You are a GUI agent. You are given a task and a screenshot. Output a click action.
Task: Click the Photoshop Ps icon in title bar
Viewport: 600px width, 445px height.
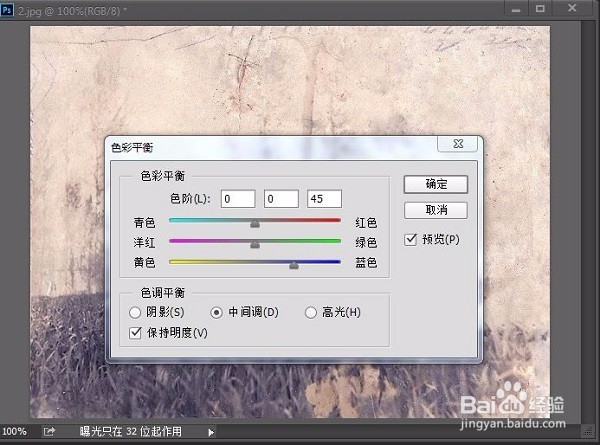7,10
